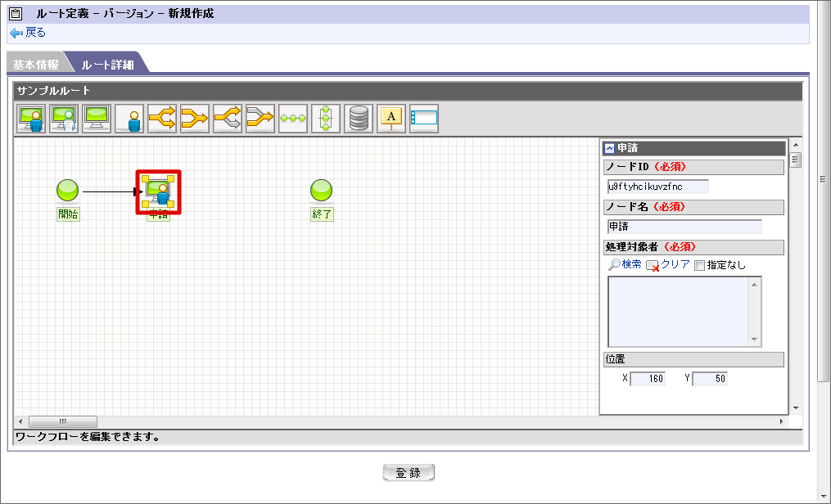Select the all-yellow merging arrows tool
The image size is (831, 504).
pyautogui.click(x=195, y=118)
